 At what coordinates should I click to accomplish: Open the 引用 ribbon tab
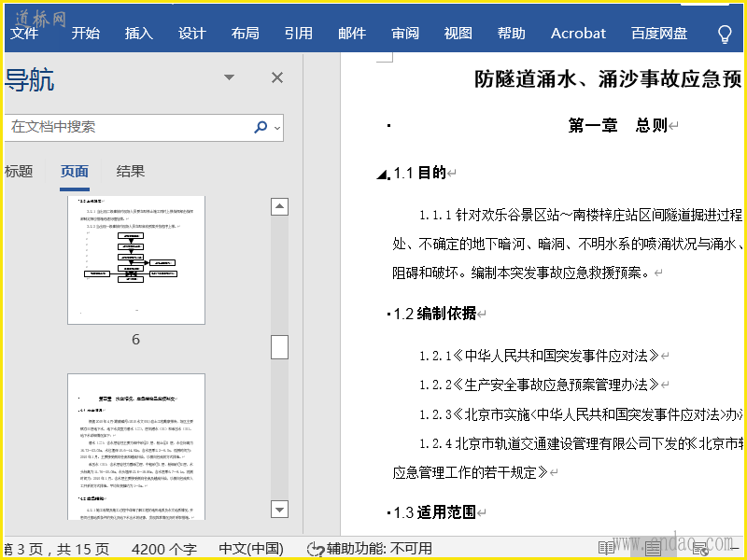(x=299, y=33)
